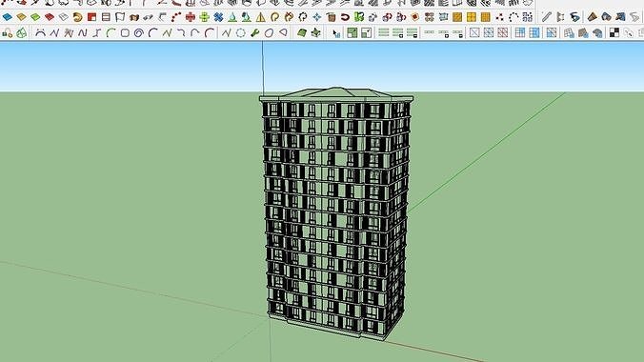The width and height of the screenshot is (644, 362).
Task: Click the red plus cross icon
Action: coord(191,17)
